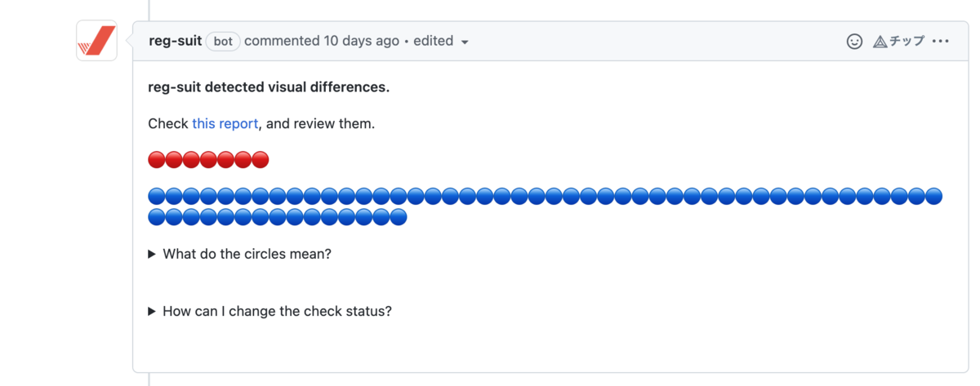Screen dimensions: 980x386
Task: Open the edited history dropdown arrow
Action: pyautogui.click(x=465, y=42)
